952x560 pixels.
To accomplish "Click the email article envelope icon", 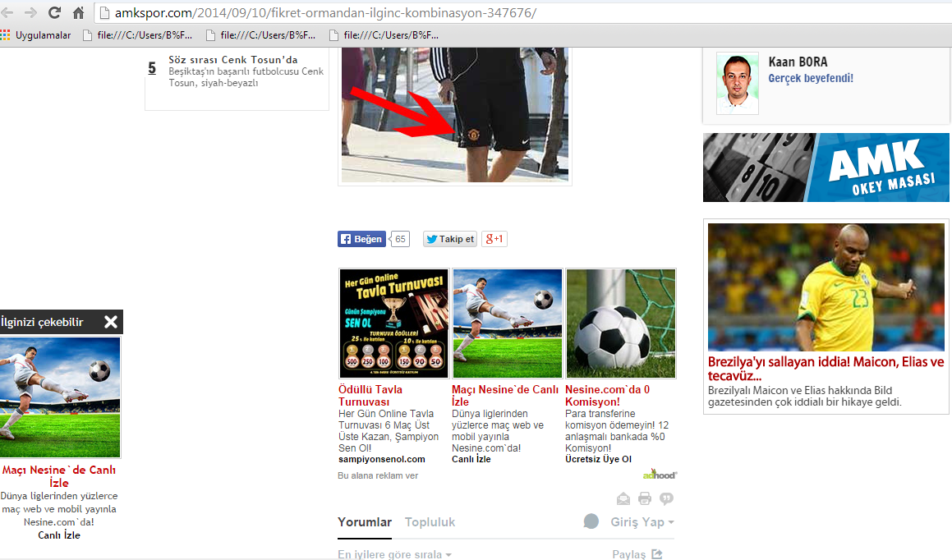I will 623,498.
